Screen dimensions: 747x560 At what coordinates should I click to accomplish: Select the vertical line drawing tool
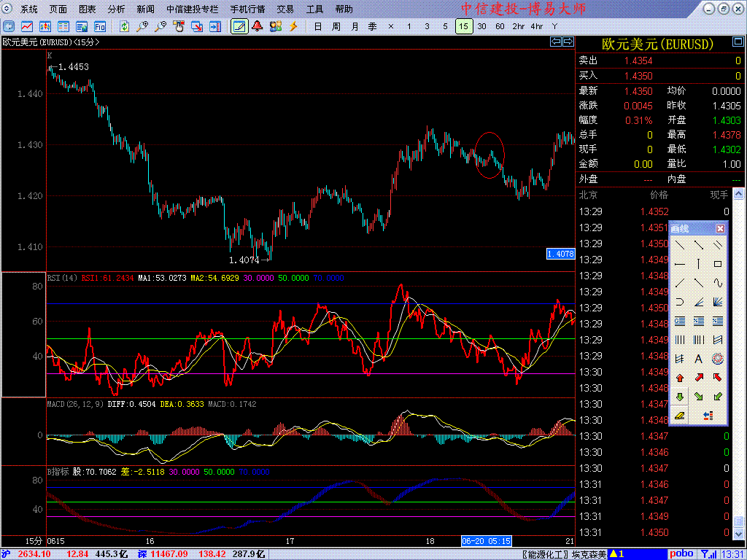[699, 264]
